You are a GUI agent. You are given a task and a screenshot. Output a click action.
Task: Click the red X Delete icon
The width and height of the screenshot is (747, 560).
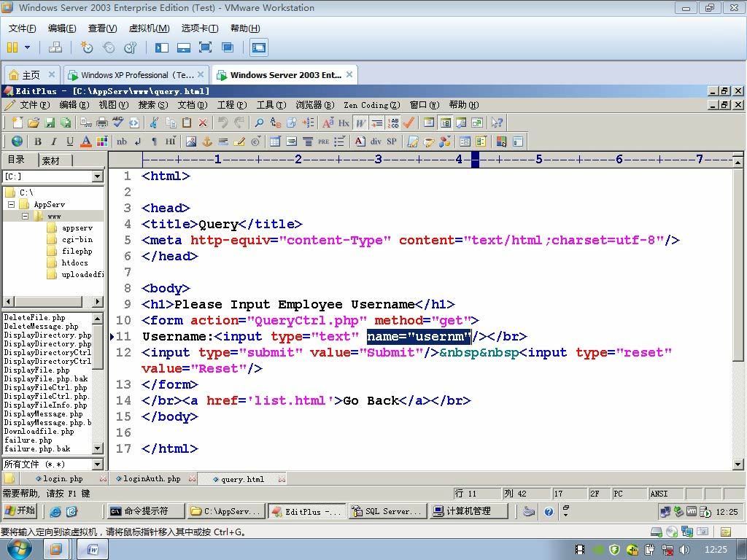coord(203,122)
